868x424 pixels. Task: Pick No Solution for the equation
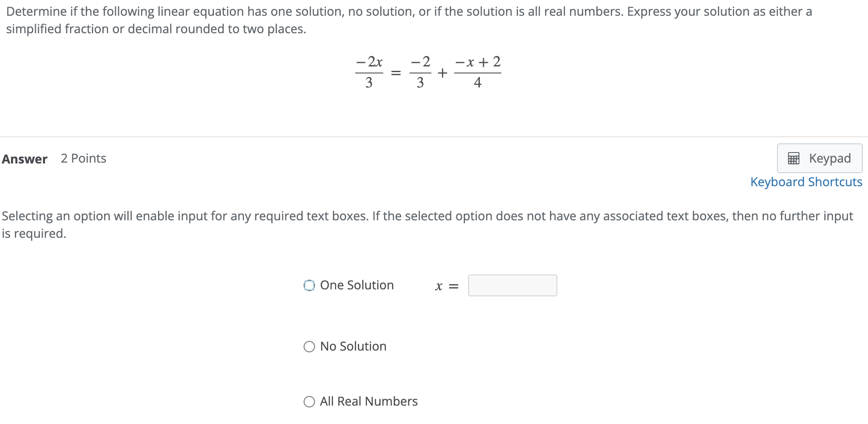tap(309, 346)
